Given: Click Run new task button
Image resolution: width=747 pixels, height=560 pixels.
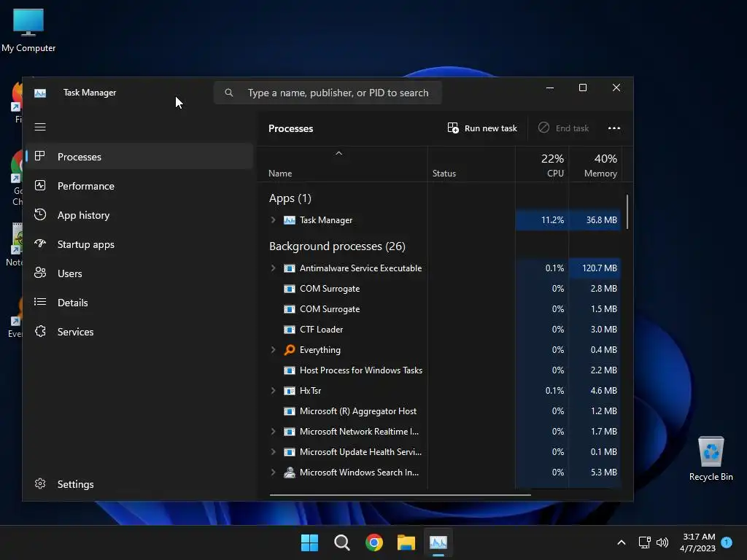Looking at the screenshot, I should (x=482, y=128).
